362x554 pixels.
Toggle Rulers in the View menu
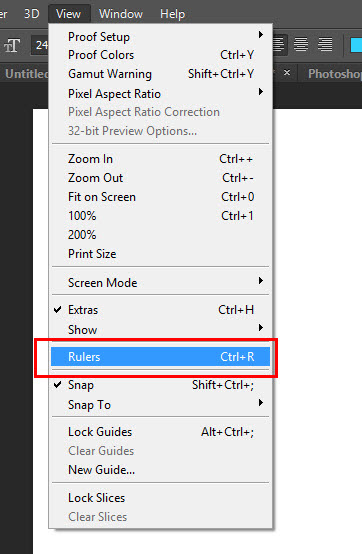point(160,356)
